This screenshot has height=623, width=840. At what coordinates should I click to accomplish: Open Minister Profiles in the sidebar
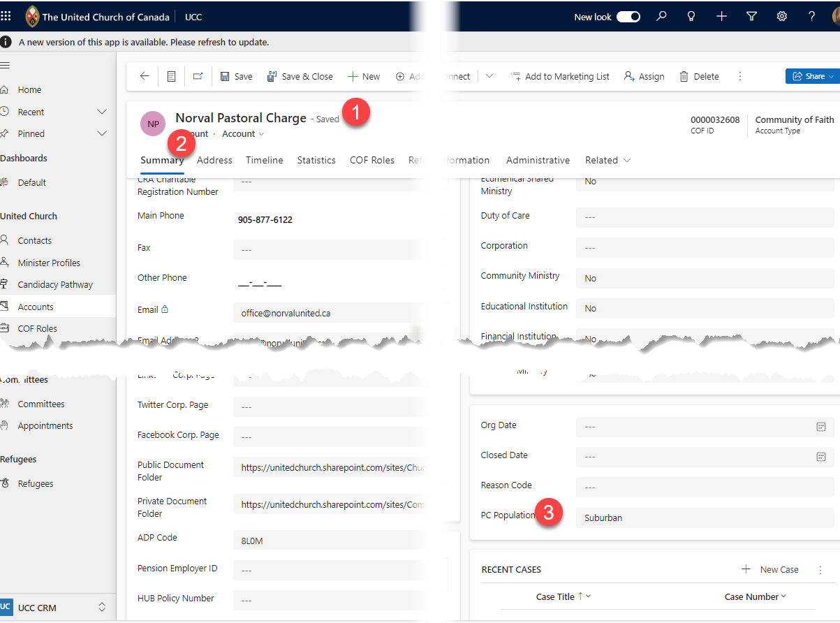(49, 263)
